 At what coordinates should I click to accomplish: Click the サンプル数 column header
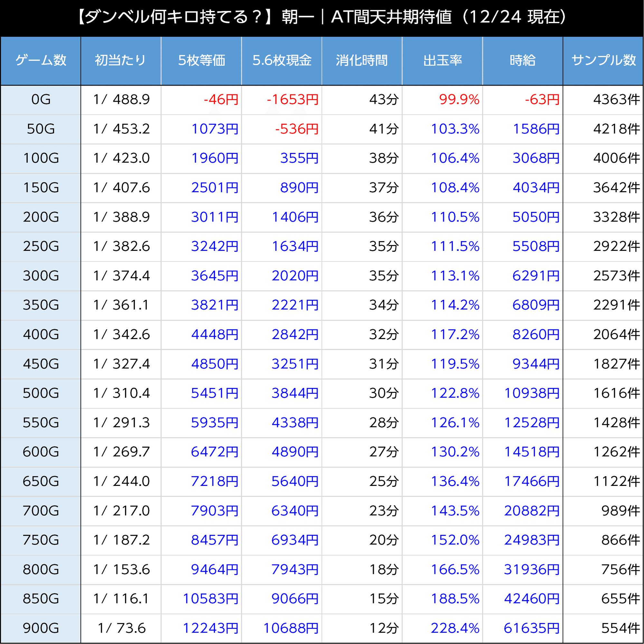[603, 61]
